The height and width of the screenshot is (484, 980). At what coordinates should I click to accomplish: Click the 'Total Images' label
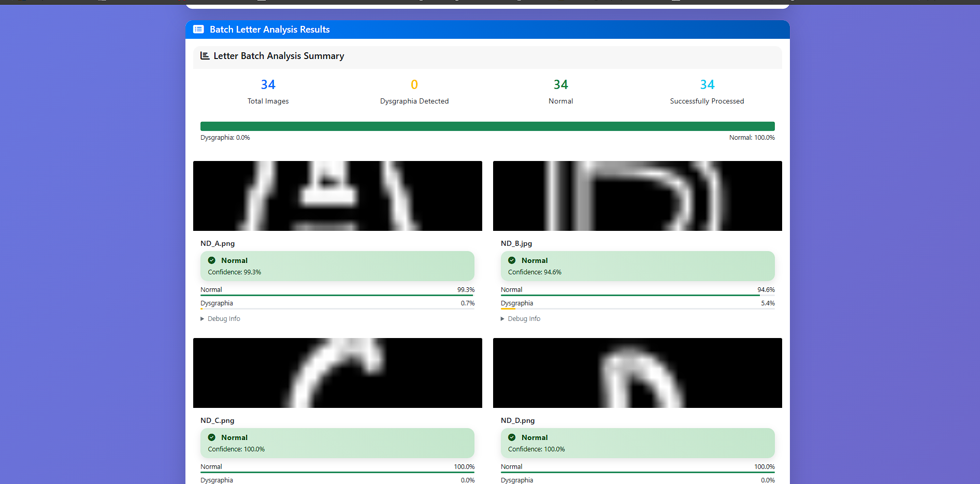[x=268, y=101]
